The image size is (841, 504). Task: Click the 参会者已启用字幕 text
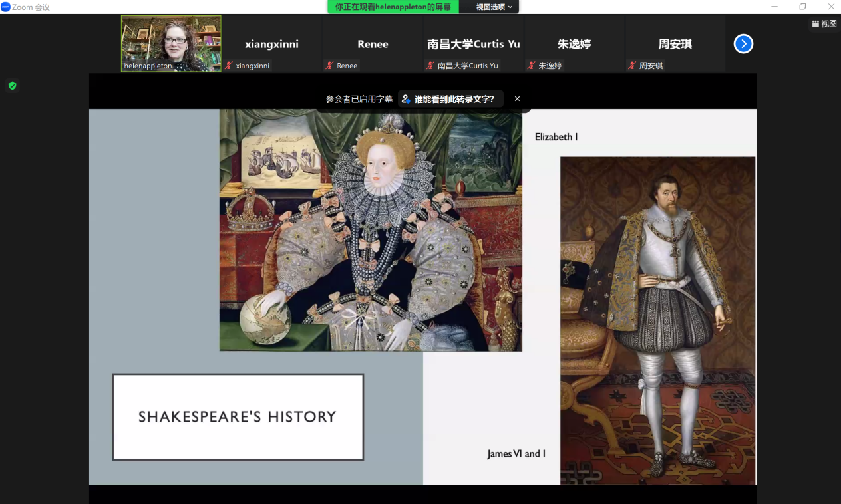point(359,99)
